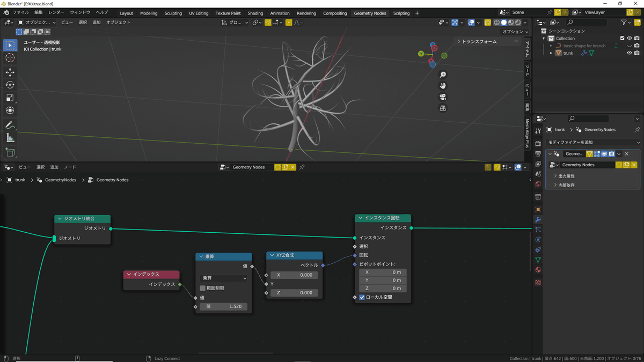Toggle modifier realtime display in viewport
644x362 pixels.
[x=604, y=154]
